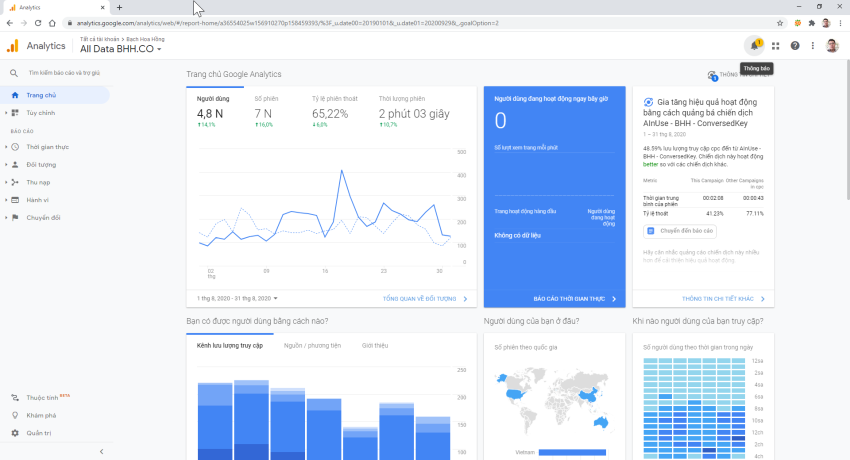850x460 pixels.
Task: Click the insights icon at top right
Action: (712, 75)
